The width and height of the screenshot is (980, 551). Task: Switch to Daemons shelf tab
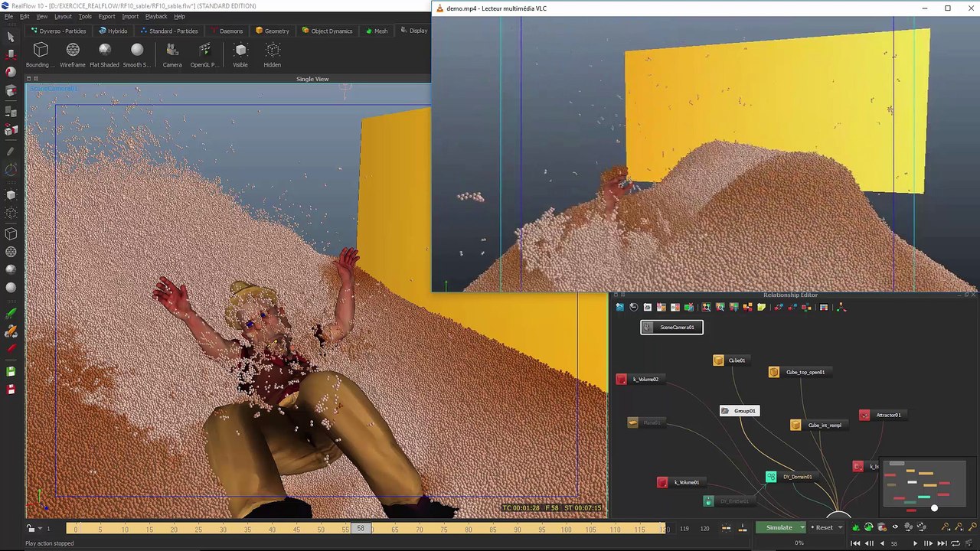click(226, 31)
